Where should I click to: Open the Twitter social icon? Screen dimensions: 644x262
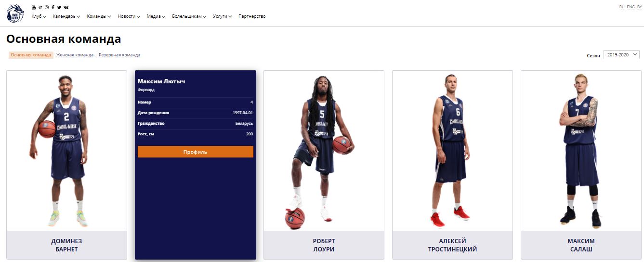(59, 7)
